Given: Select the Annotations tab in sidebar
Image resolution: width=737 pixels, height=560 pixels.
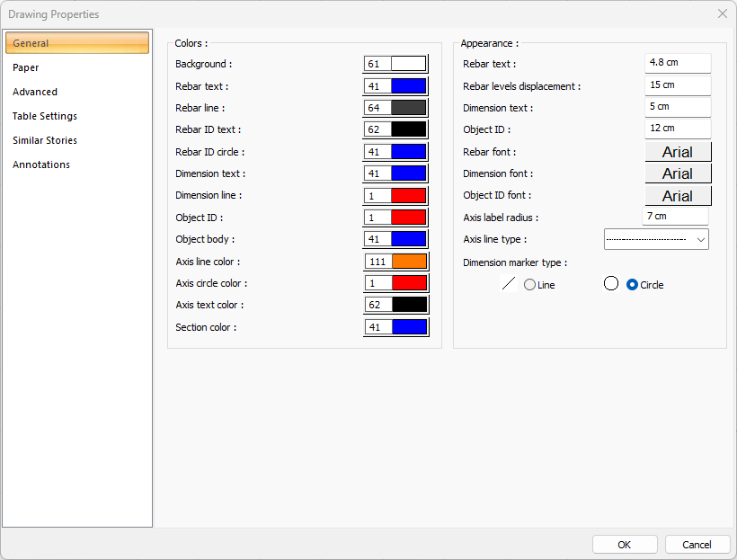Looking at the screenshot, I should (41, 164).
